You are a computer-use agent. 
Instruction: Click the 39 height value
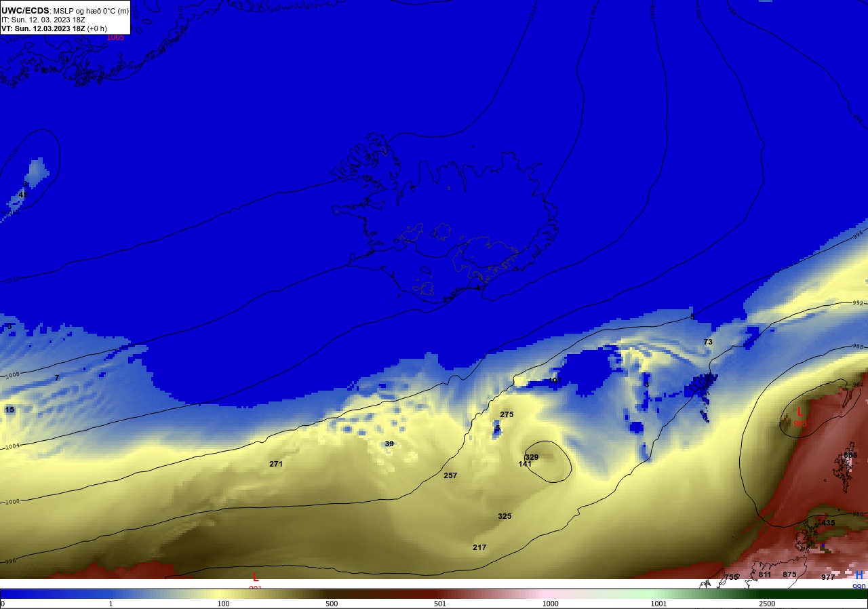(x=389, y=444)
